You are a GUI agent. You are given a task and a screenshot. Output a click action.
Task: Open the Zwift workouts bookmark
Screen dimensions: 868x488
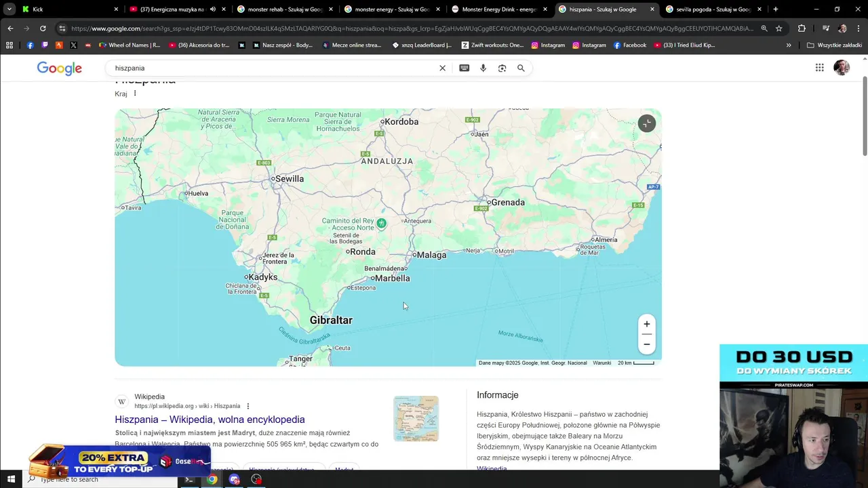click(x=492, y=45)
